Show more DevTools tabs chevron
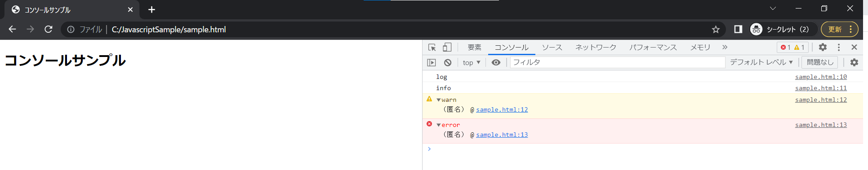 (x=725, y=47)
